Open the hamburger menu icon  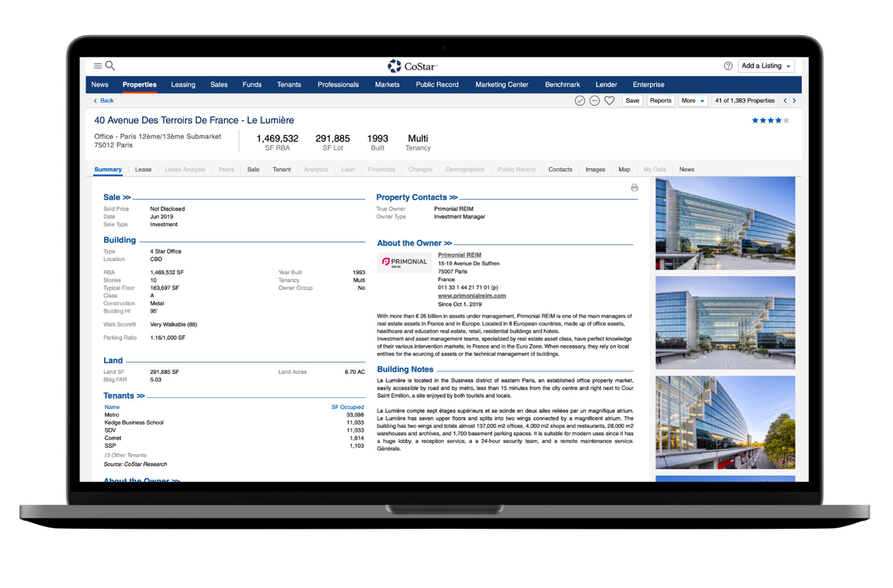(98, 66)
